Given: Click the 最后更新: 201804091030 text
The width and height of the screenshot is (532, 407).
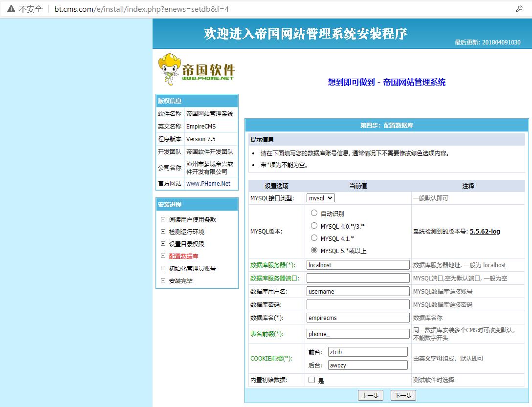Looking at the screenshot, I should (x=488, y=43).
